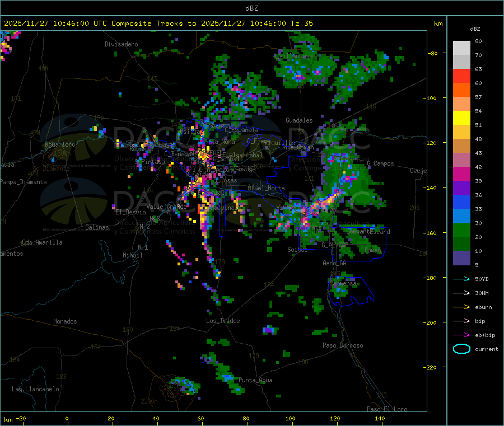Click the 'km' label at top-right of the map
This screenshot has height=426, width=504.
click(x=438, y=24)
